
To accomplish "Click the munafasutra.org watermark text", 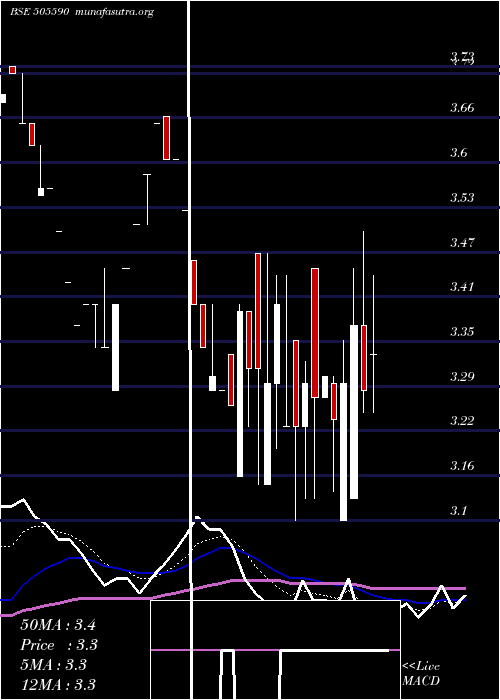I will coord(115,12).
